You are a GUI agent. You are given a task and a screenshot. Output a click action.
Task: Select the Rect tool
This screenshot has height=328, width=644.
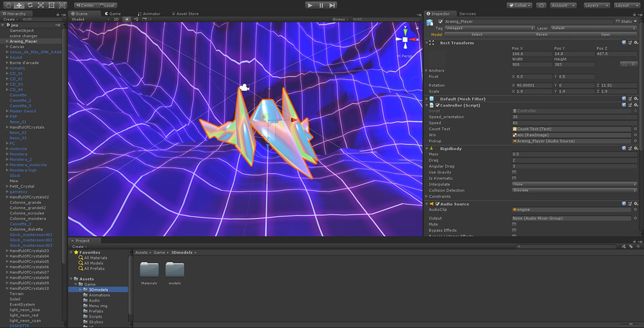pyautogui.click(x=52, y=5)
